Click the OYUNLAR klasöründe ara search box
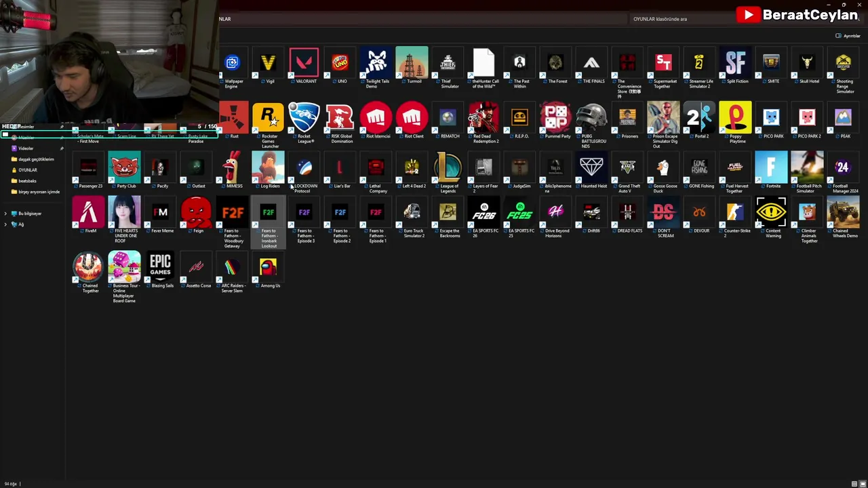 682,19
